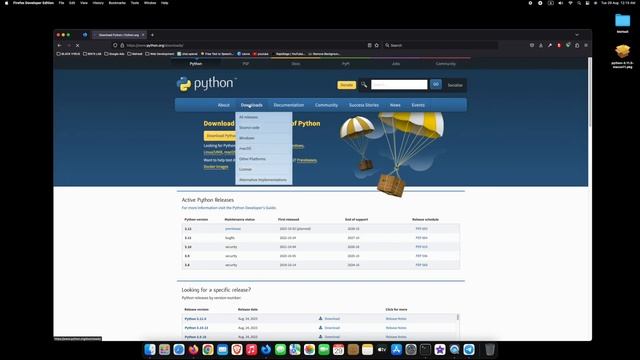
Task: Open Release Notes for first listed release
Action: [x=396, y=319]
